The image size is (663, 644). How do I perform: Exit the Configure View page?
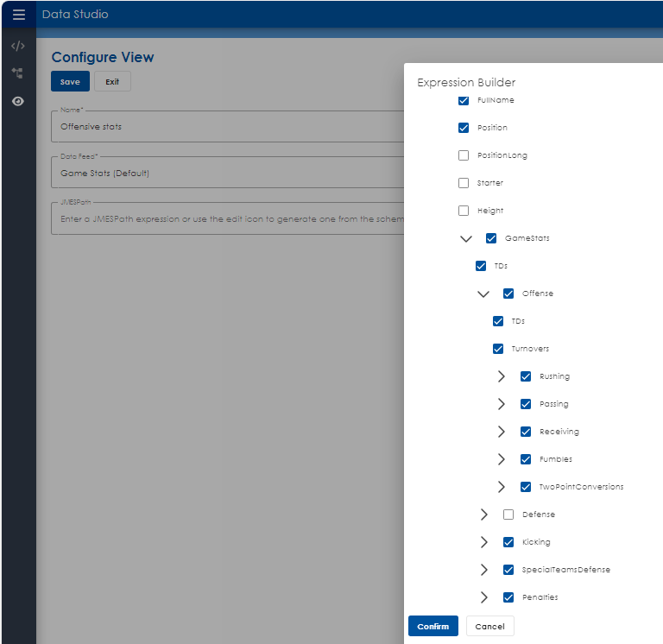click(112, 82)
